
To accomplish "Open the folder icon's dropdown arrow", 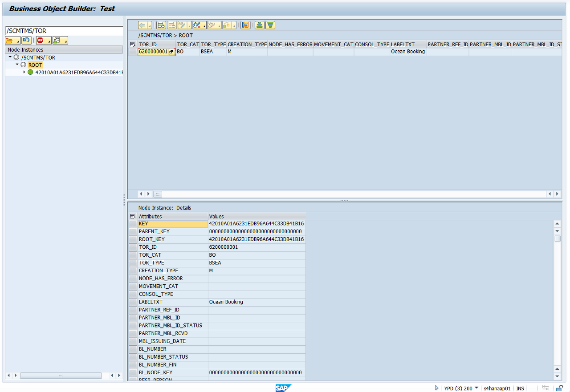I will 18,42.
